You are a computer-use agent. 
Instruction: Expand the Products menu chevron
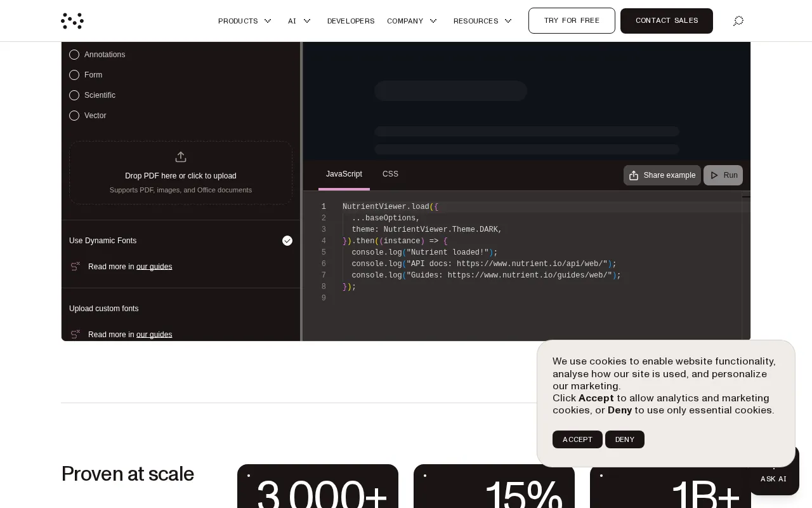pyautogui.click(x=268, y=21)
